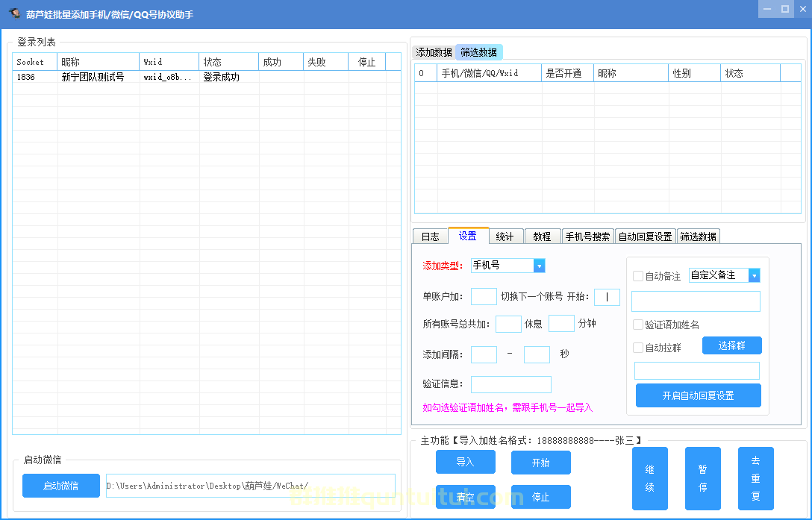Open the 教程 tab
Image resolution: width=812 pixels, height=520 pixels.
coord(542,236)
